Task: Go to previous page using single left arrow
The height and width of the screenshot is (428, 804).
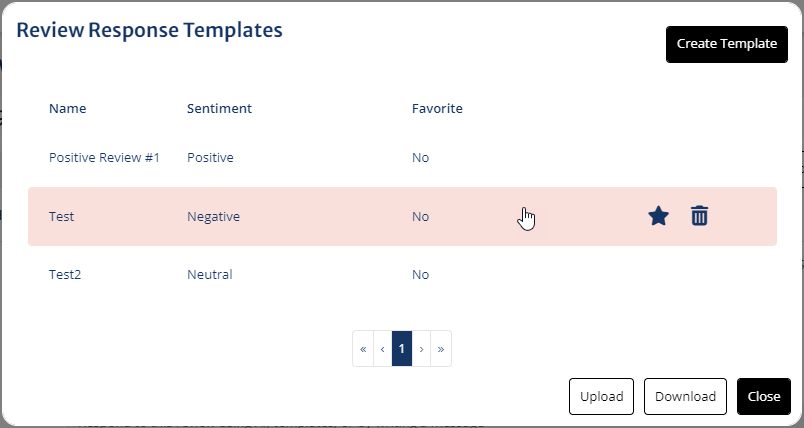Action: click(383, 349)
